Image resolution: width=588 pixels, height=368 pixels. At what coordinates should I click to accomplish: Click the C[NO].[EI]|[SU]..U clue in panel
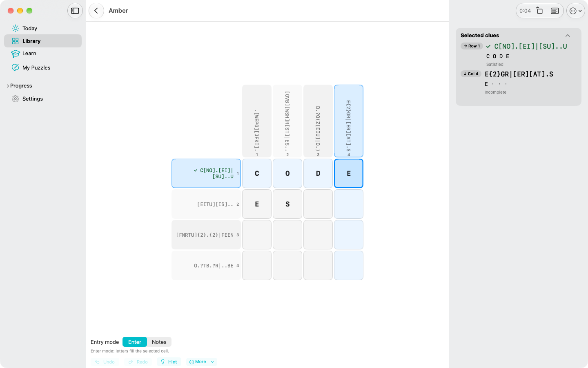530,46
